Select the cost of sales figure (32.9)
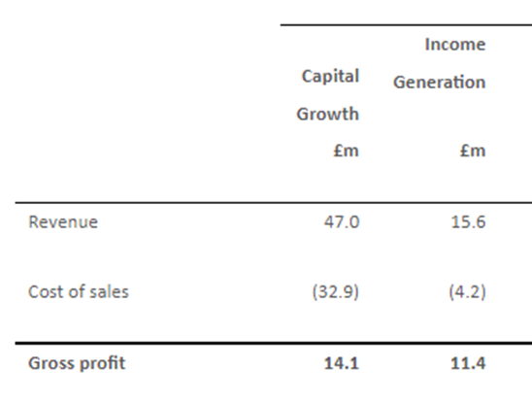This screenshot has height=404, width=532. (335, 292)
